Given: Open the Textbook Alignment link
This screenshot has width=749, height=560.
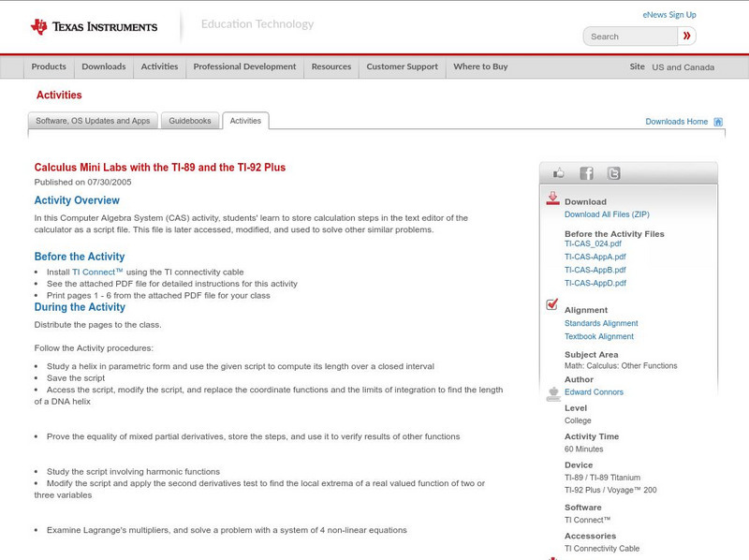Looking at the screenshot, I should pyautogui.click(x=599, y=337).
